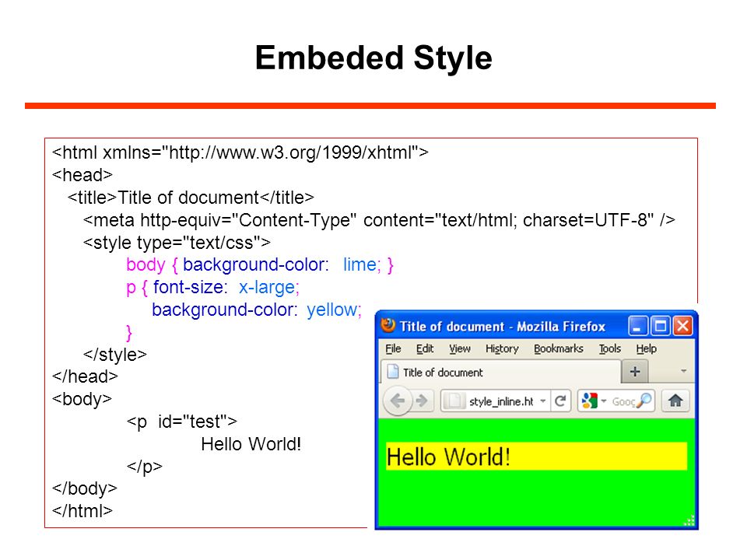Select the 'Title of document' tab
747x560 pixels.
click(x=500, y=372)
